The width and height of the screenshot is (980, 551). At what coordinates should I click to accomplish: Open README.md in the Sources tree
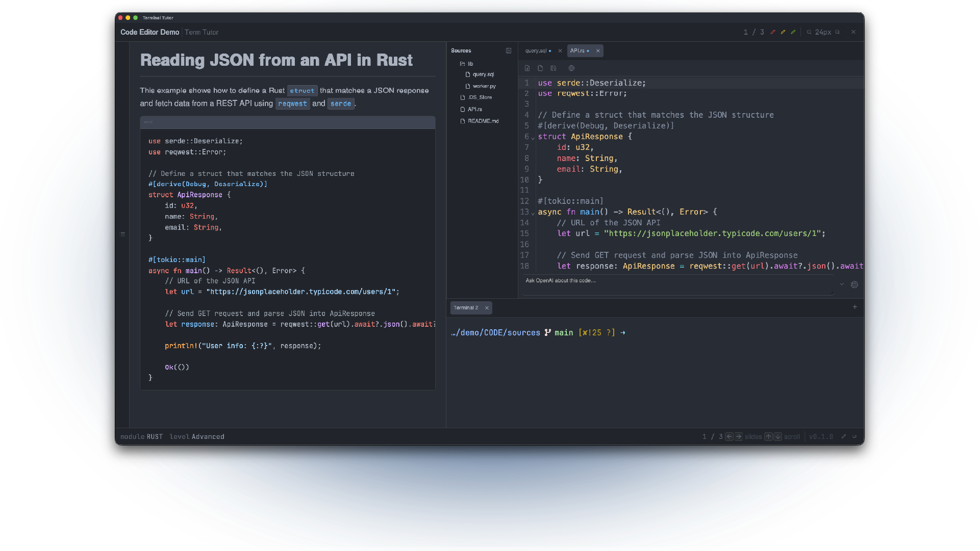(480, 121)
